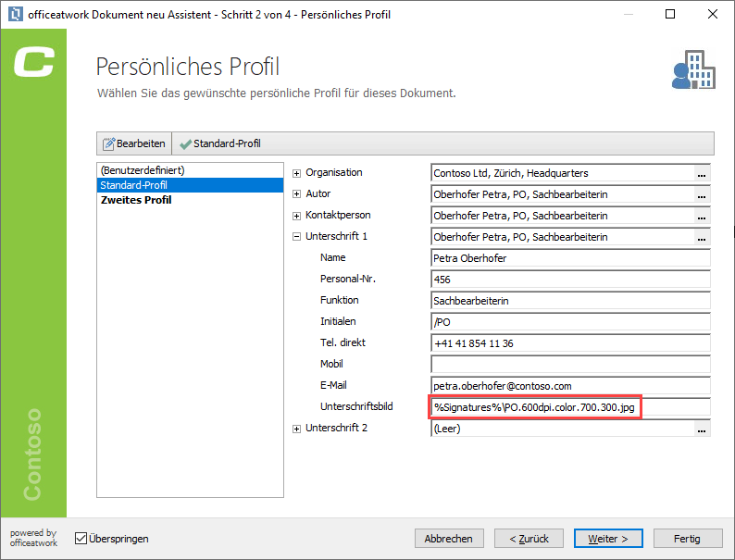Click the Initialen label
Image resolution: width=735 pixels, height=560 pixels.
tap(338, 321)
